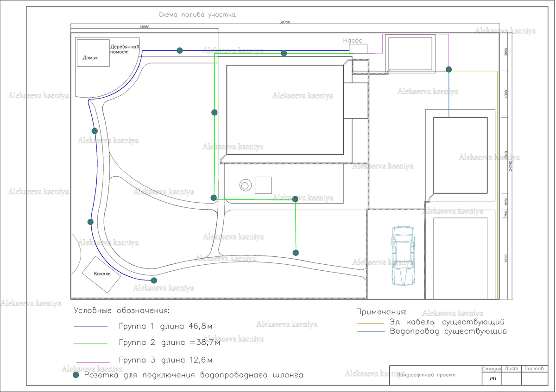Click the Насос pump box
Image resolution: width=556 pixels, height=392 pixels.
[358, 48]
